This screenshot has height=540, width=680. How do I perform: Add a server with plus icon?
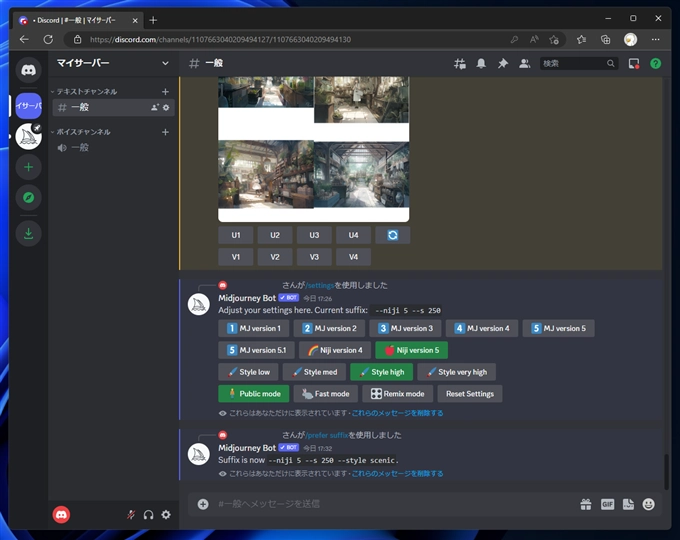click(x=29, y=167)
